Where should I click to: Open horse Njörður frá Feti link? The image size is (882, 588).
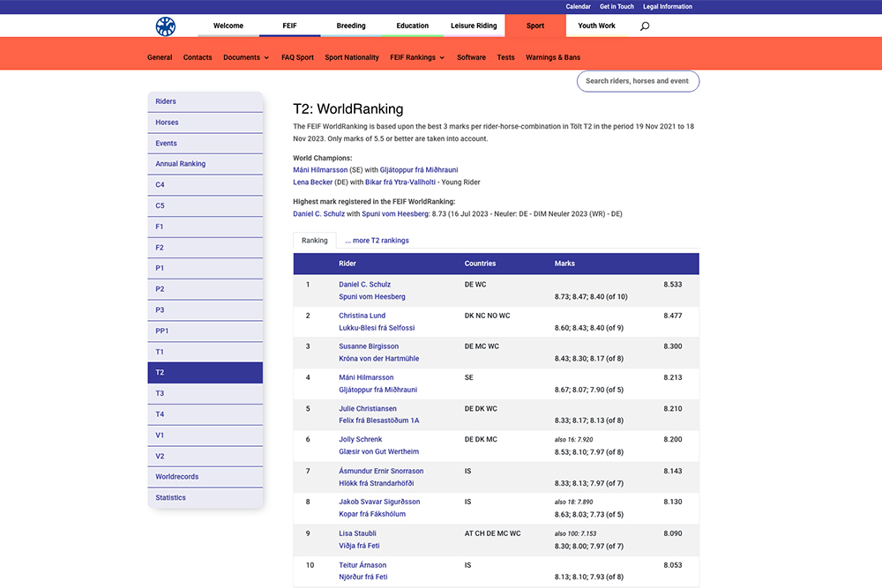coord(363,577)
